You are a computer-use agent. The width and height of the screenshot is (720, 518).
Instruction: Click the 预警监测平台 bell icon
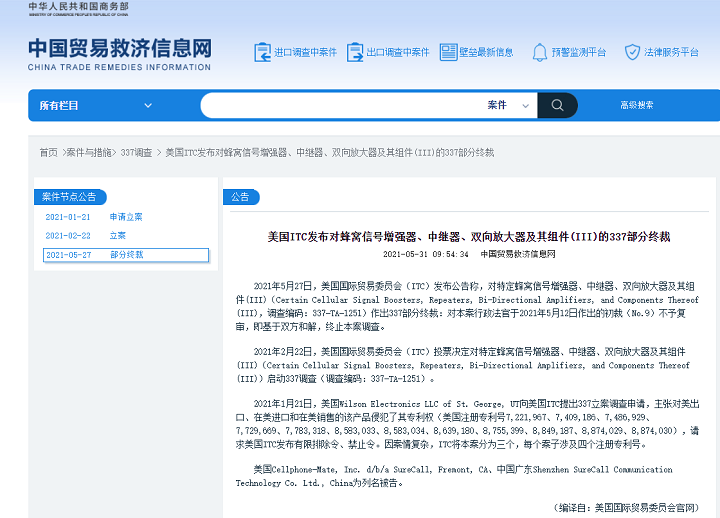(540, 52)
